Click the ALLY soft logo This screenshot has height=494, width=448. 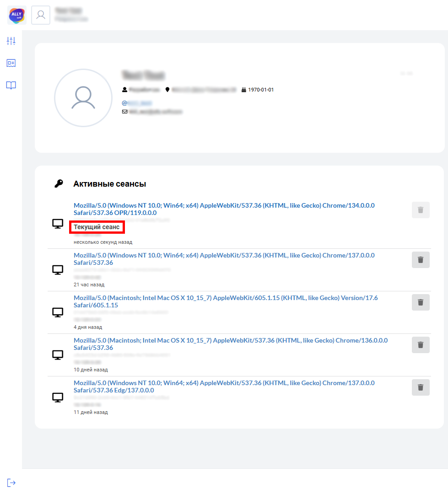(17, 15)
